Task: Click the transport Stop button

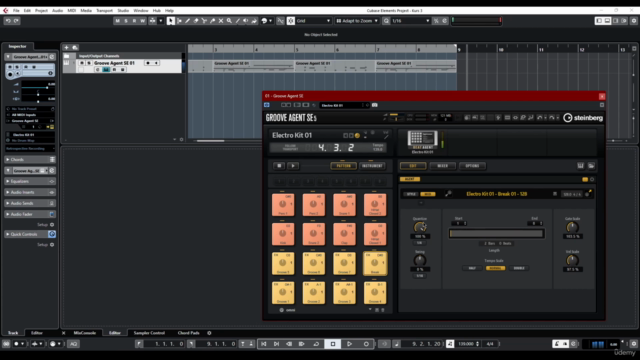Action: coord(333,344)
